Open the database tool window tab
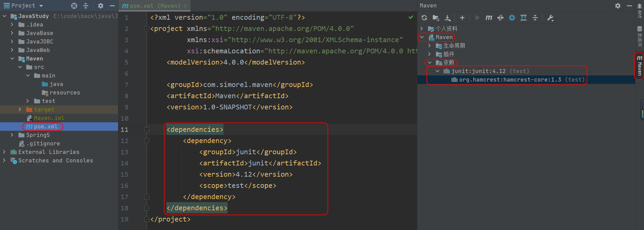644x230 pixels. point(640,36)
